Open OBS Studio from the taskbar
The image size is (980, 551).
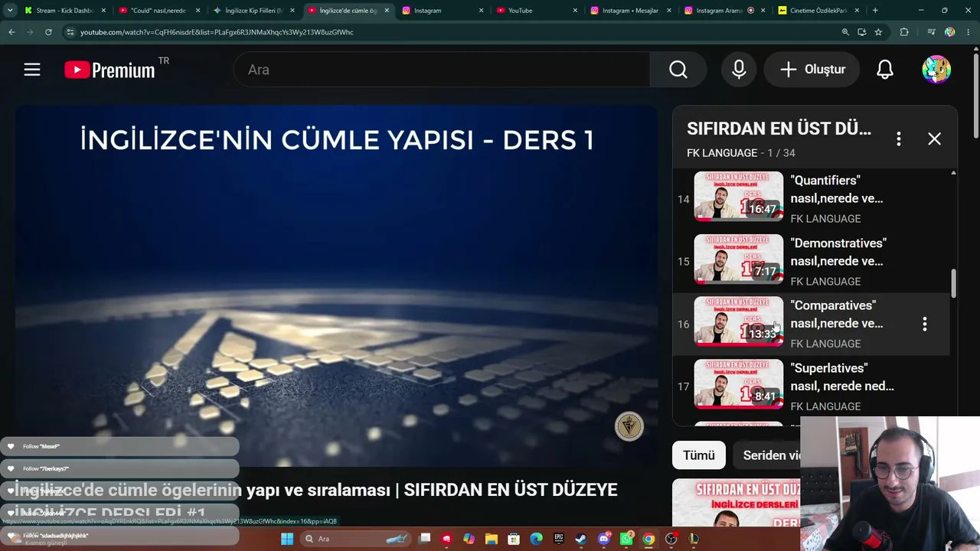pyautogui.click(x=671, y=539)
